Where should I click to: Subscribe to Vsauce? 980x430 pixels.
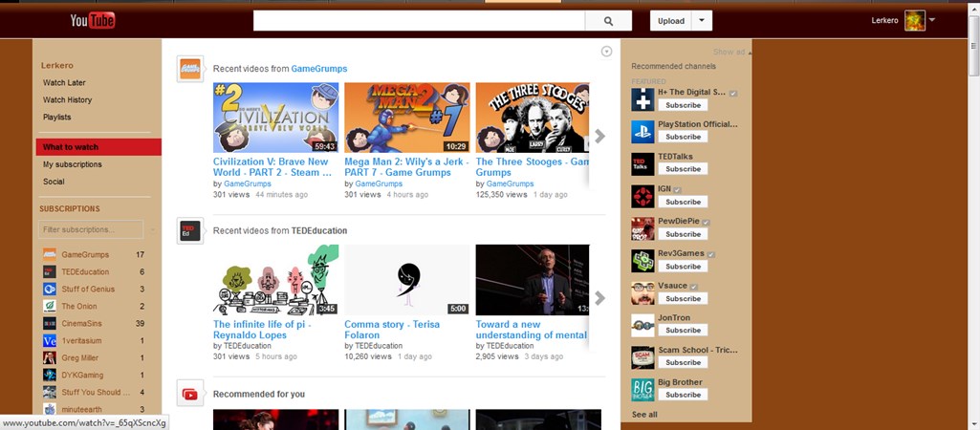click(683, 299)
